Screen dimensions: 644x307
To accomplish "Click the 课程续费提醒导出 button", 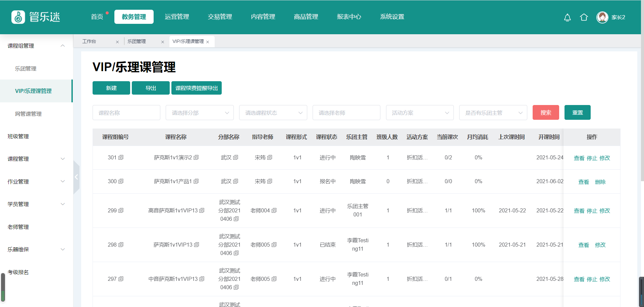I will (x=196, y=88).
